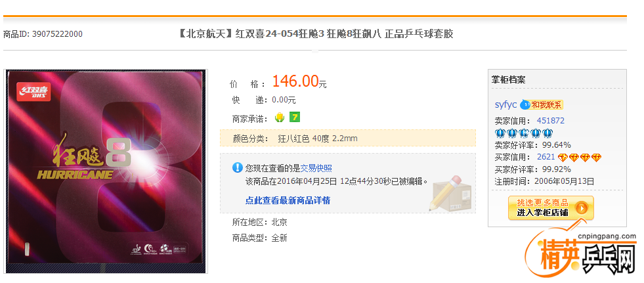Viewport: 644px width, 283px height.
Task: Click 进入掌柜店铺 shop button
Action: [551, 208]
